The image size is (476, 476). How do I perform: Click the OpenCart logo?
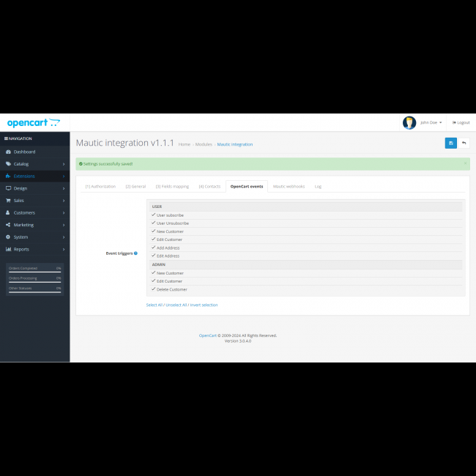(33, 123)
